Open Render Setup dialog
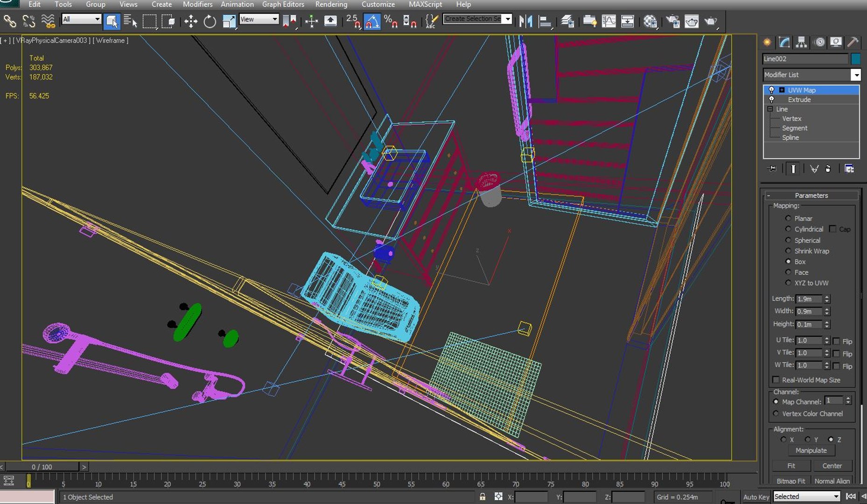The width and height of the screenshot is (867, 504). tap(672, 21)
